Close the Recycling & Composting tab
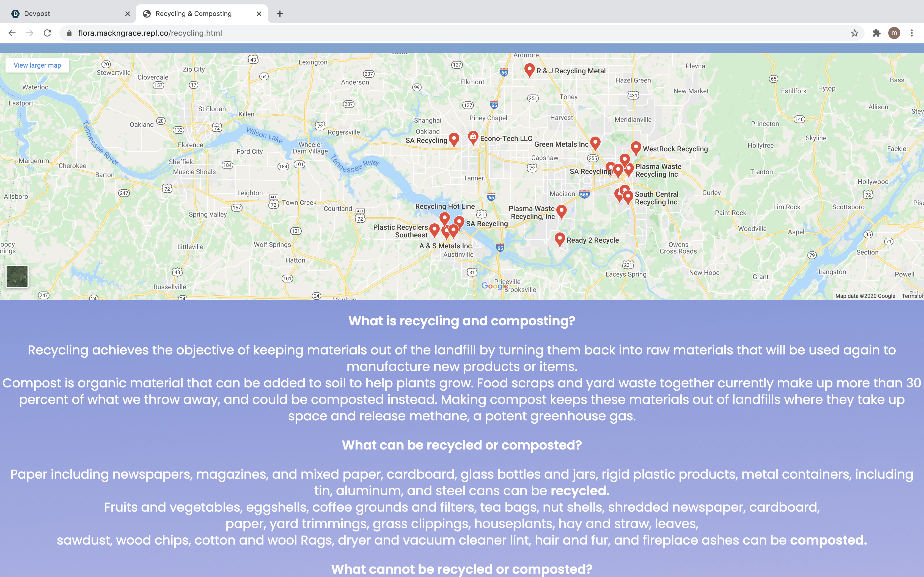924x577 pixels. (x=259, y=14)
